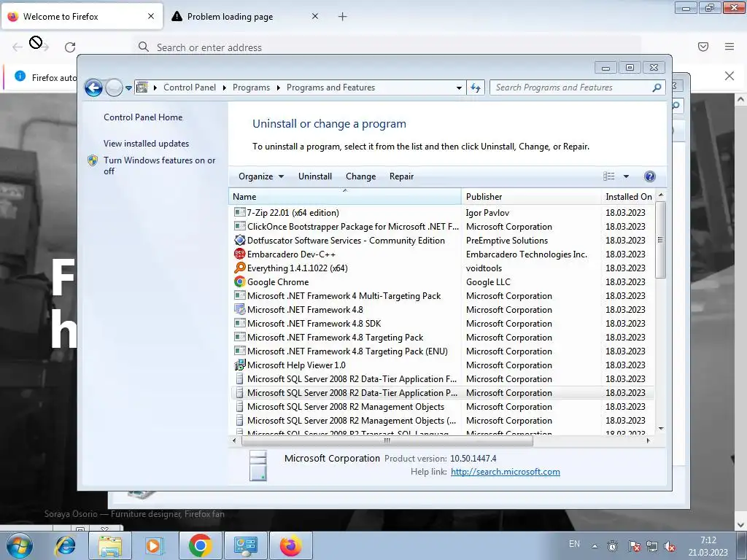
Task: Select the Microsoft .NET Framework 4.8 icon
Action: (x=239, y=309)
